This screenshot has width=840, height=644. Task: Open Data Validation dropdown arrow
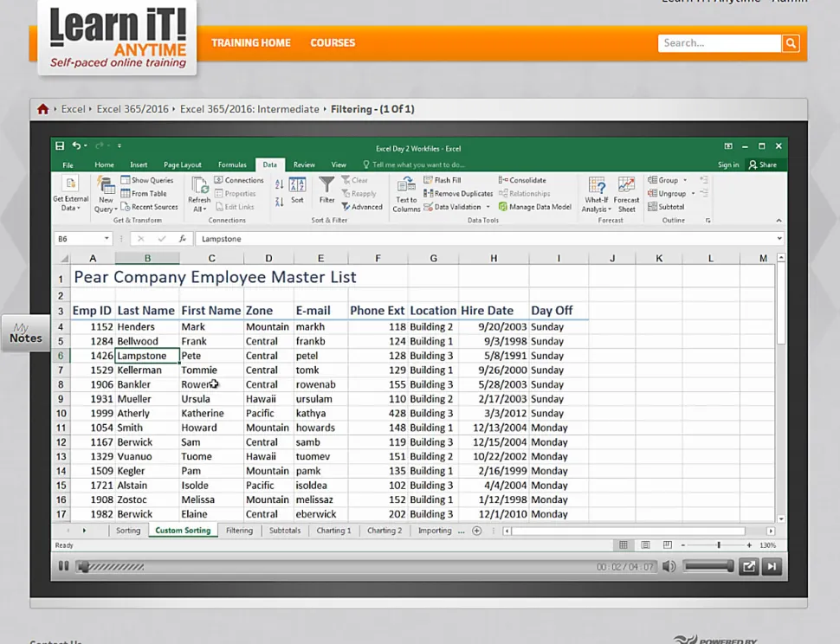click(488, 207)
